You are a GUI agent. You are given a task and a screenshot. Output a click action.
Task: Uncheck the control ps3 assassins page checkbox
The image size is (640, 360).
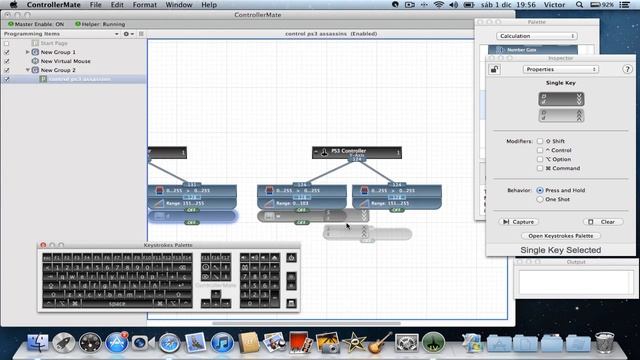(7, 79)
